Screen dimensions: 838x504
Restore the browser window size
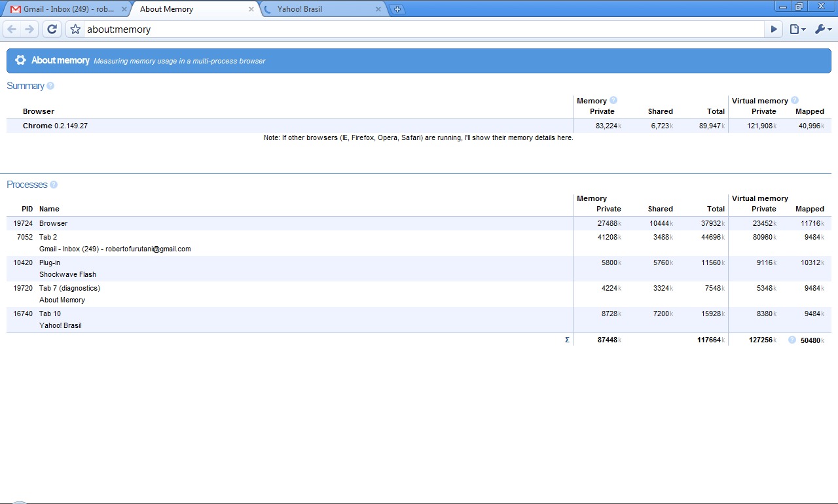799,6
